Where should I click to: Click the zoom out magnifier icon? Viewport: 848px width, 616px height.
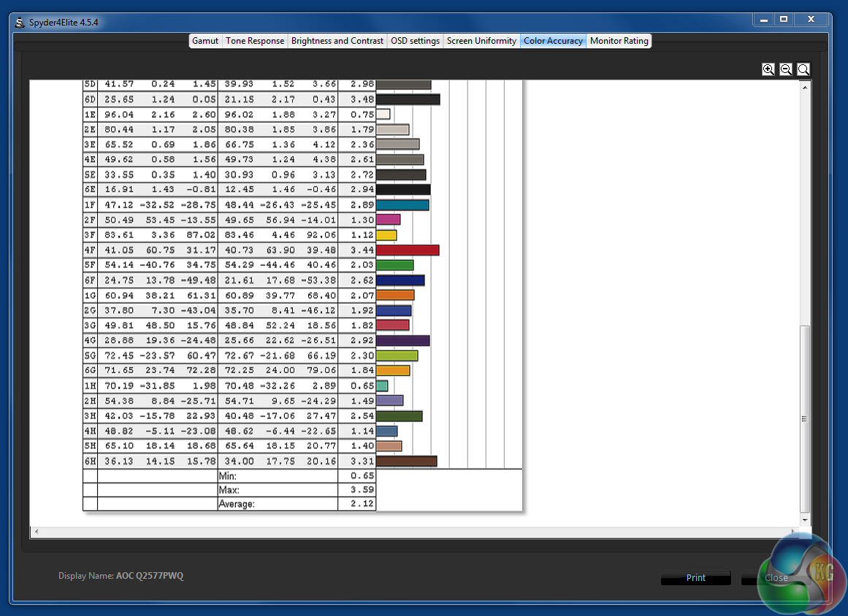tap(786, 69)
